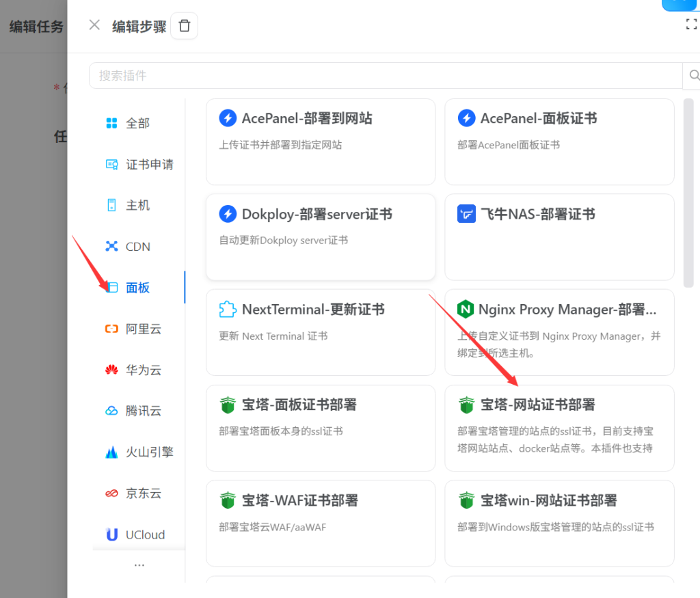Click the description 自动更新Dokploy server证书
The width and height of the screenshot is (700, 598).
pos(284,241)
